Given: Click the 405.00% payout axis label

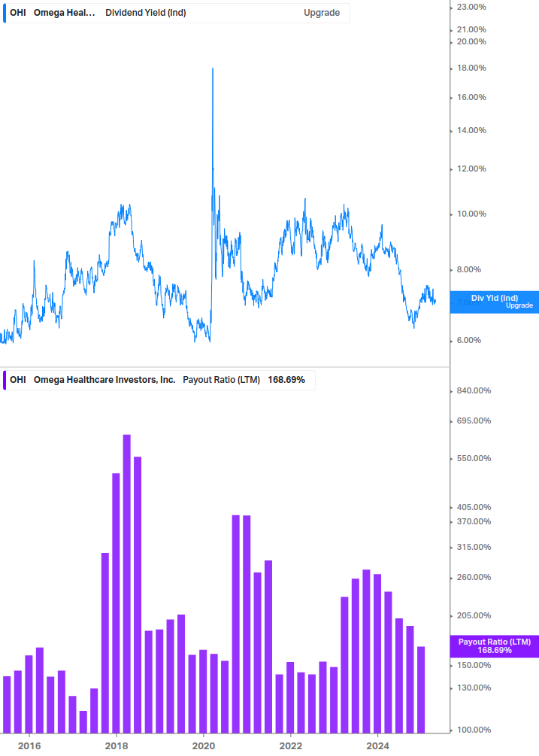Looking at the screenshot, I should pos(474,507).
